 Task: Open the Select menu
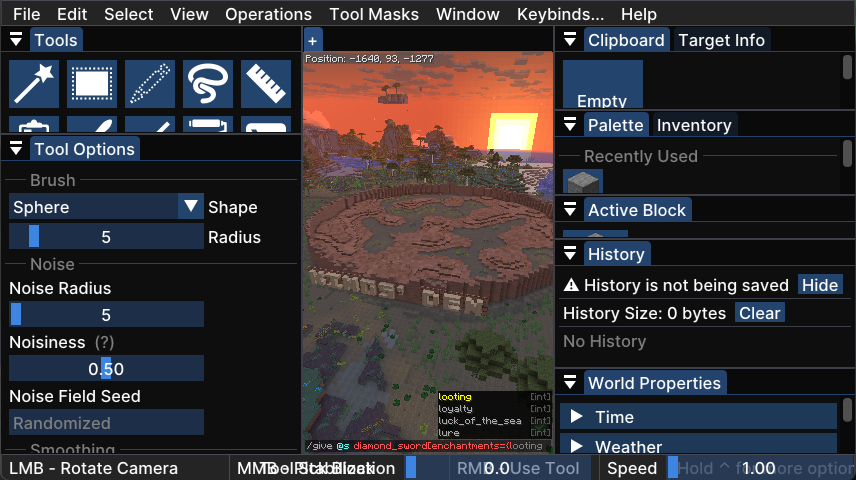point(129,14)
